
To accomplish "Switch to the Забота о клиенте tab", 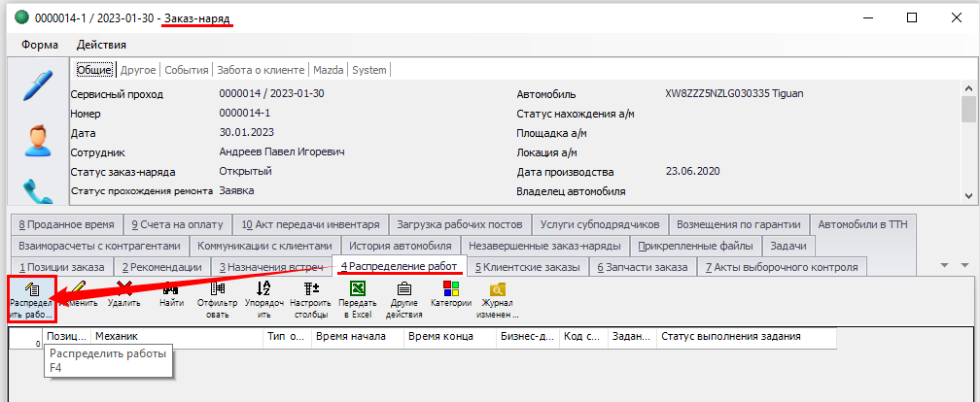I will point(261,70).
